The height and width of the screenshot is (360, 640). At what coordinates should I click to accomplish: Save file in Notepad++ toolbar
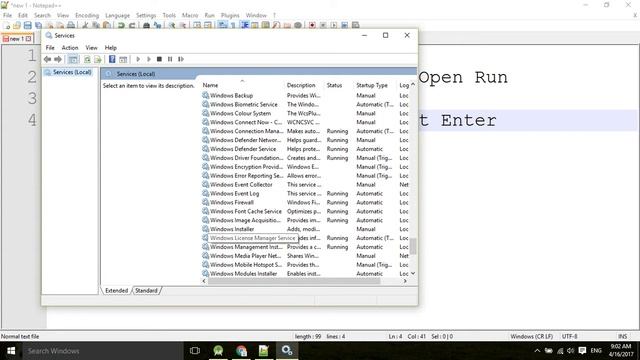pyautogui.click(x=27, y=25)
